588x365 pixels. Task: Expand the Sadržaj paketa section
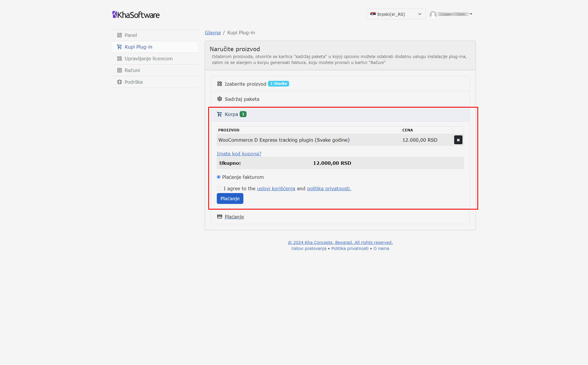coord(340,99)
